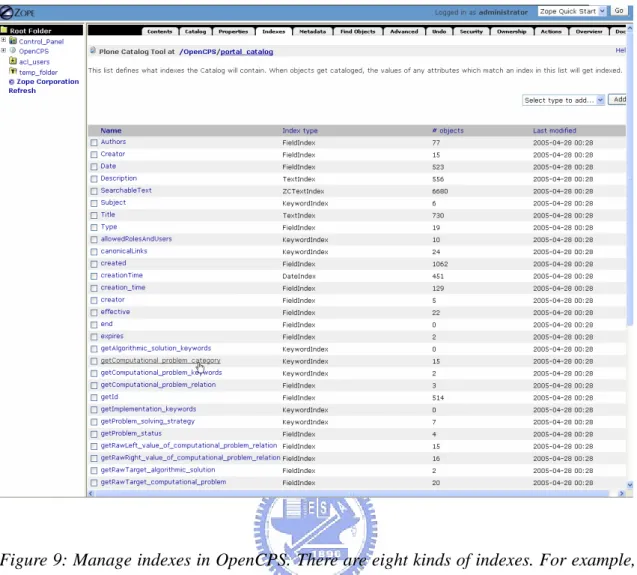This screenshot has width=637, height=575.
Task: Click the Add index button
Action: click(x=618, y=100)
